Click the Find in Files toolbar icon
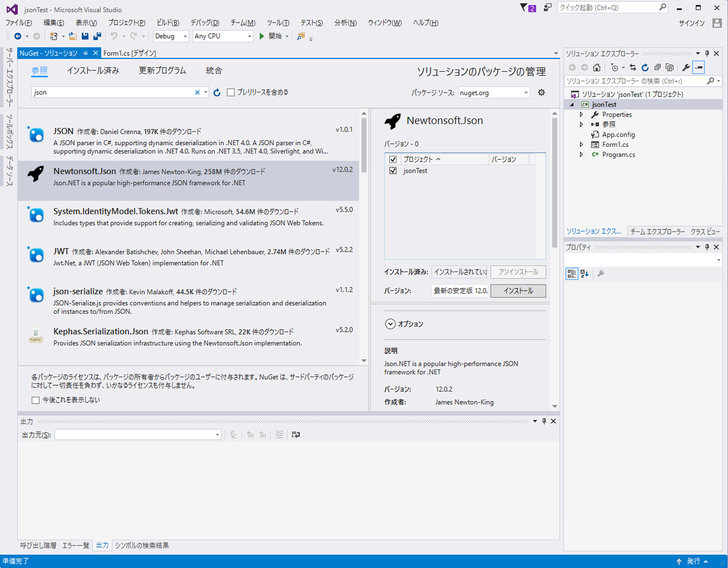 pos(301,36)
